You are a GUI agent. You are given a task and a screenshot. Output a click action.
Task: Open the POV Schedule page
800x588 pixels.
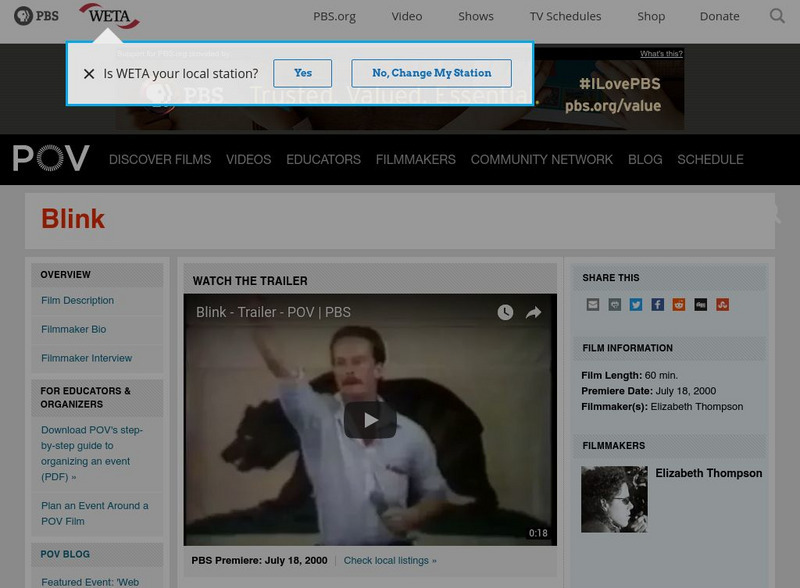(710, 160)
